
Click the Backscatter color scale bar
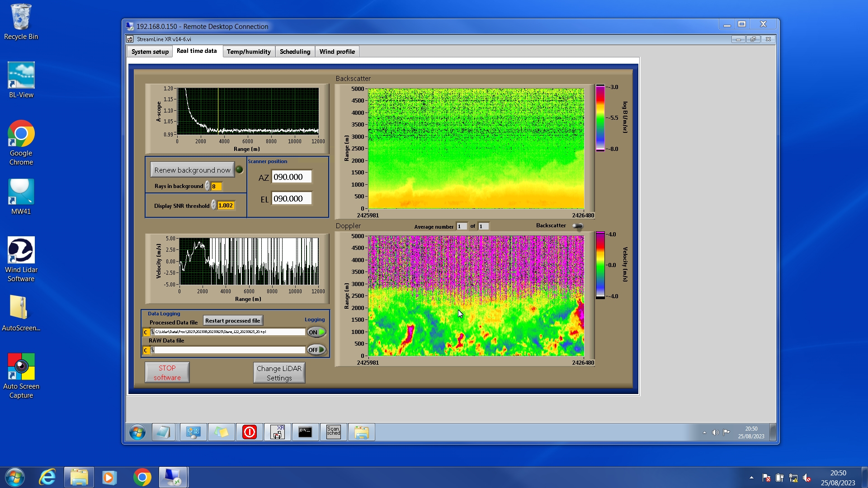(x=600, y=118)
